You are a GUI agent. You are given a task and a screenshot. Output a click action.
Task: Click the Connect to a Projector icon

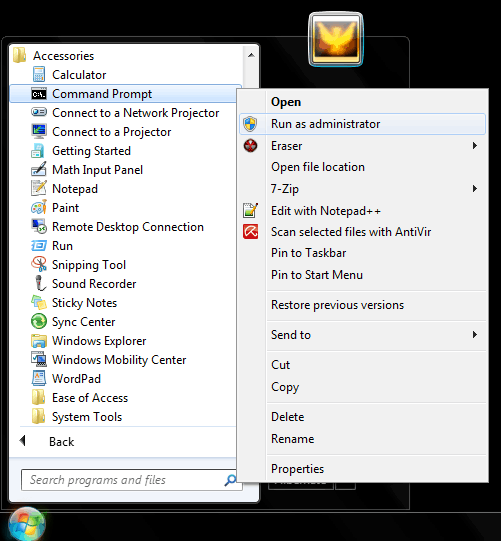[39, 131]
